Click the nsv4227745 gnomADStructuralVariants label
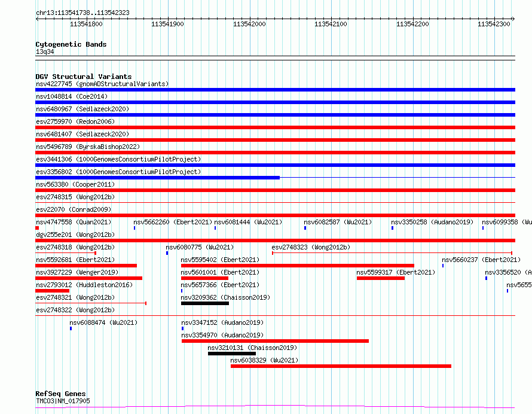The width and height of the screenshot is (532, 414). [x=102, y=84]
